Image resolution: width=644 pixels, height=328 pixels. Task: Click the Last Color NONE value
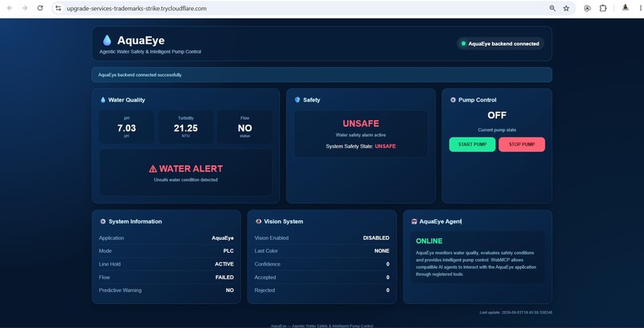tap(382, 250)
